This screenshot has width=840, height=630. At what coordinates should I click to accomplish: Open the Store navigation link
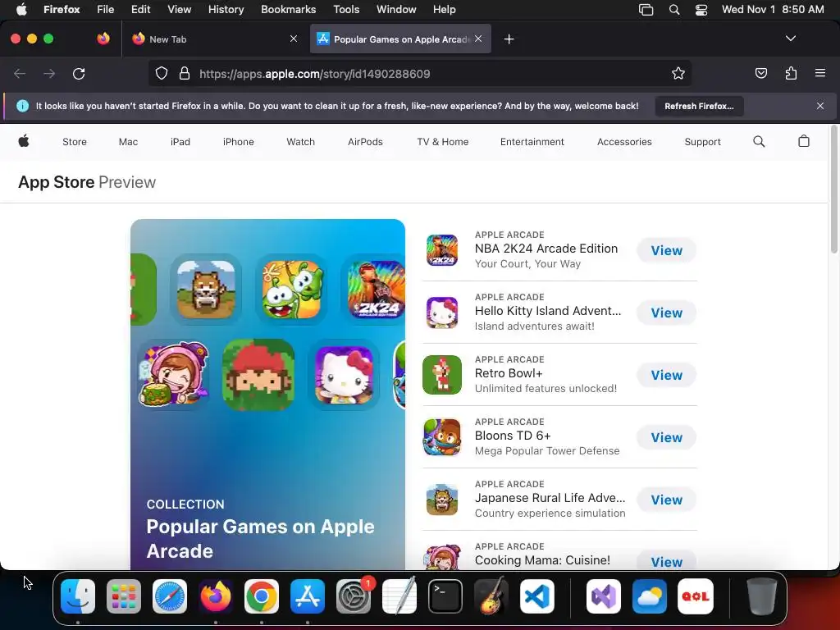(75, 142)
